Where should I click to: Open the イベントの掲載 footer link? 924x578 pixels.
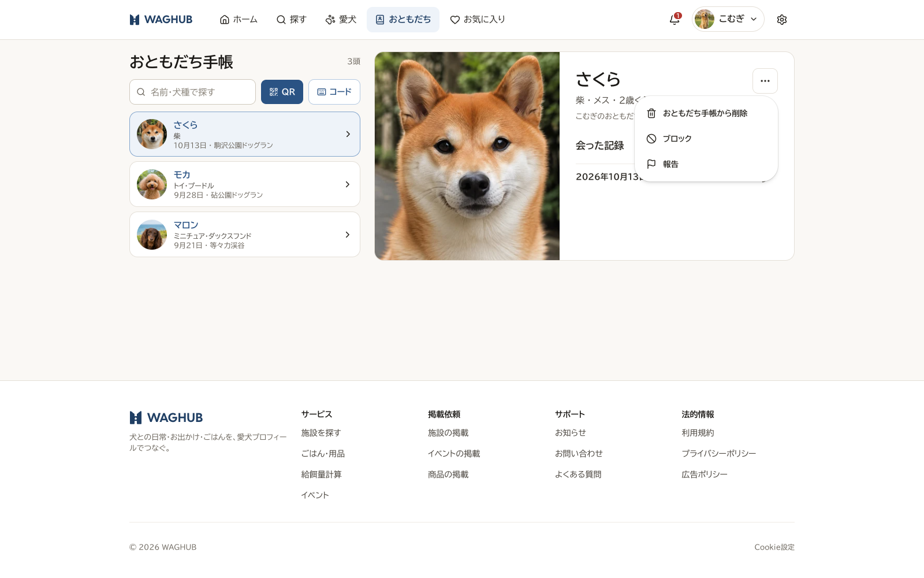(x=454, y=454)
